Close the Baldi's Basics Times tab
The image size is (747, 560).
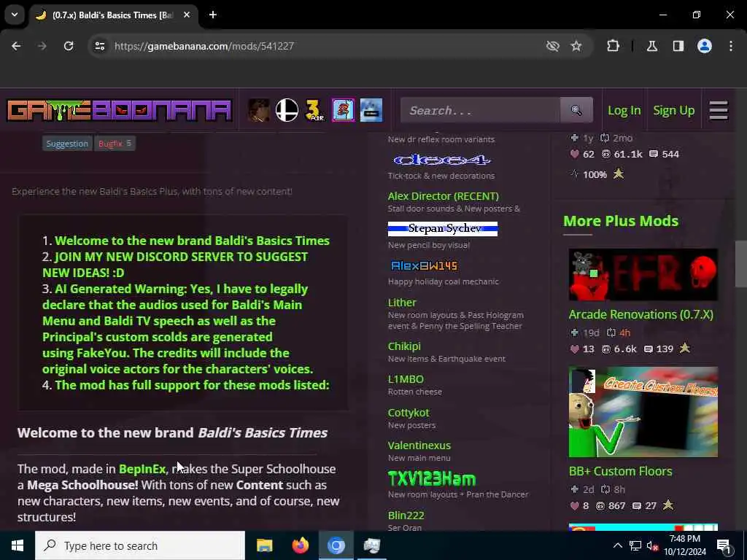[187, 15]
